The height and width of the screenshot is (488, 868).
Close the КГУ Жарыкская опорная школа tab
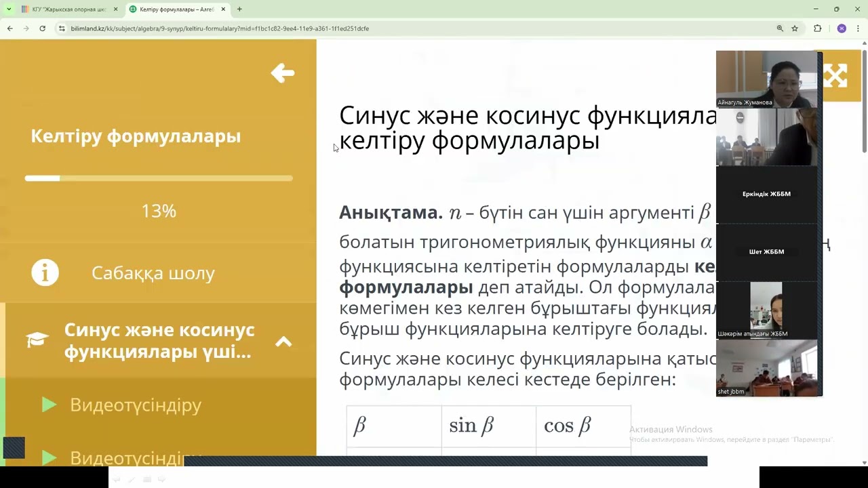point(115,9)
